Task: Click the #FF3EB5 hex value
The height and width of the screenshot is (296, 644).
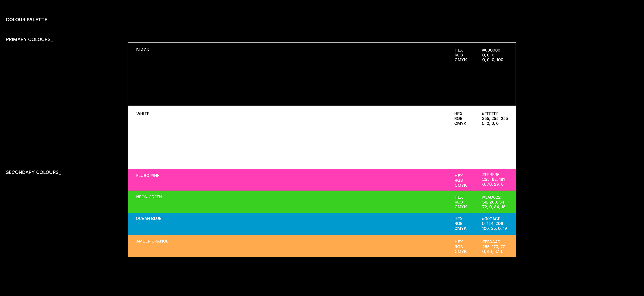Action: [491, 175]
